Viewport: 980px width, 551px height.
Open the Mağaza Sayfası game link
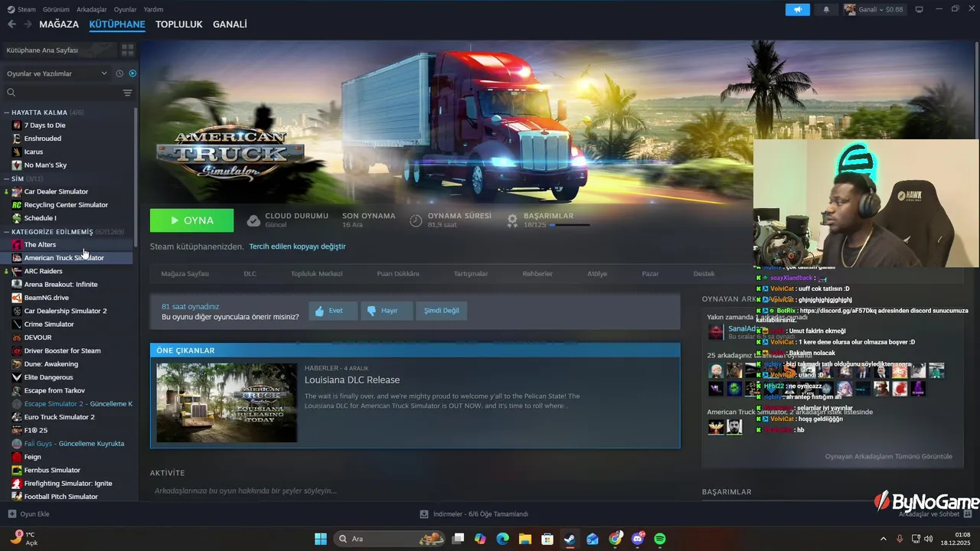(185, 273)
